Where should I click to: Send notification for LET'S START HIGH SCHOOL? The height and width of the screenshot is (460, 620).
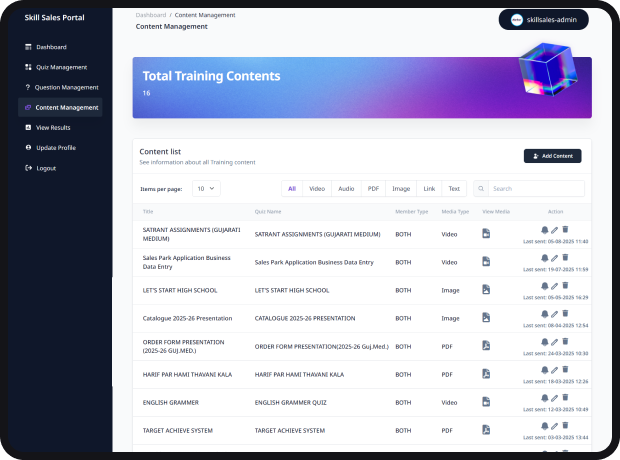pyautogui.click(x=544, y=286)
